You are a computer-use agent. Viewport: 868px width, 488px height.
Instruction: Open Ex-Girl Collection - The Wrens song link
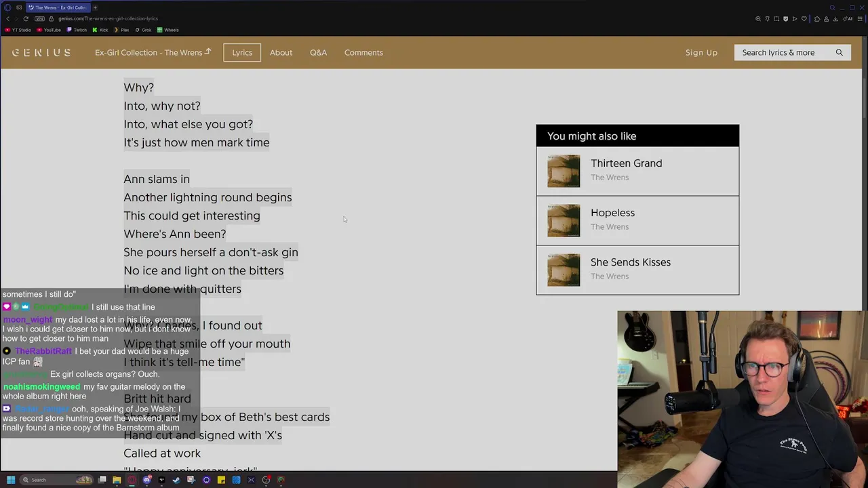point(153,52)
